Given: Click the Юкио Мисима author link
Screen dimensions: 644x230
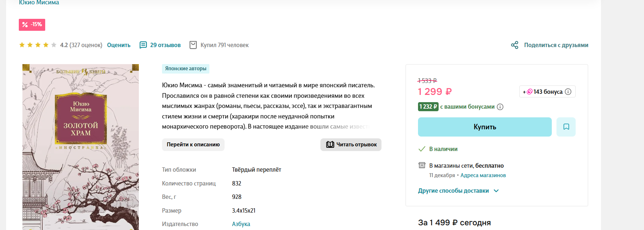Looking at the screenshot, I should (39, 3).
